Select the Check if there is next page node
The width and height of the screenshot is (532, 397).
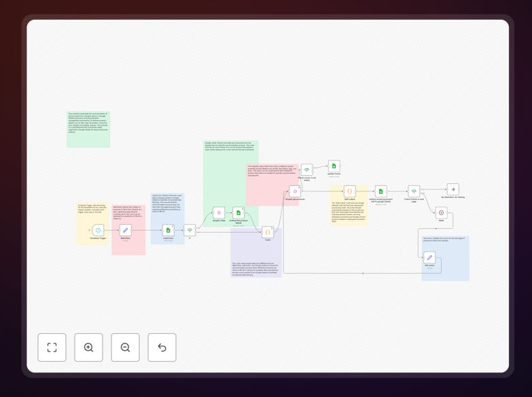(x=414, y=191)
